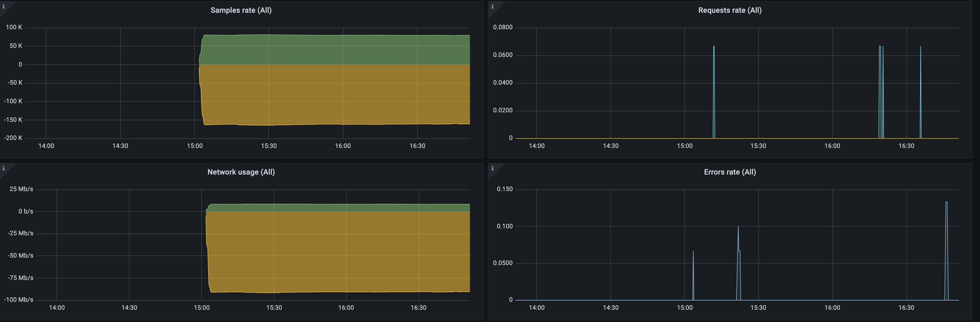Open the Errors rate (All) panel title menu

point(729,172)
